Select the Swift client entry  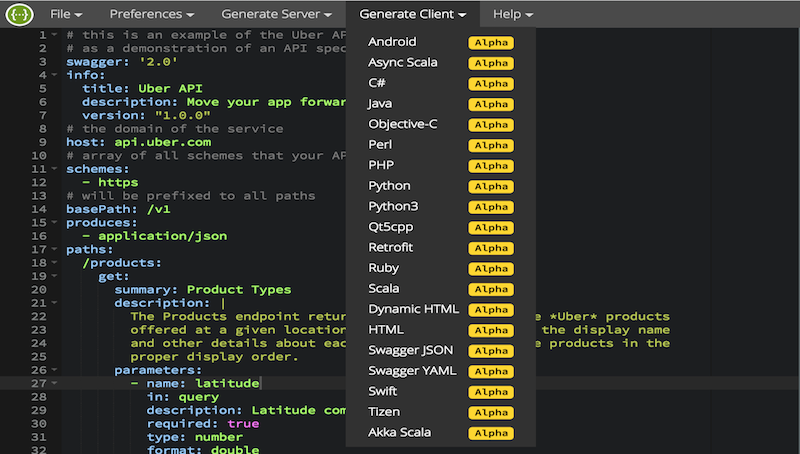[384, 391]
